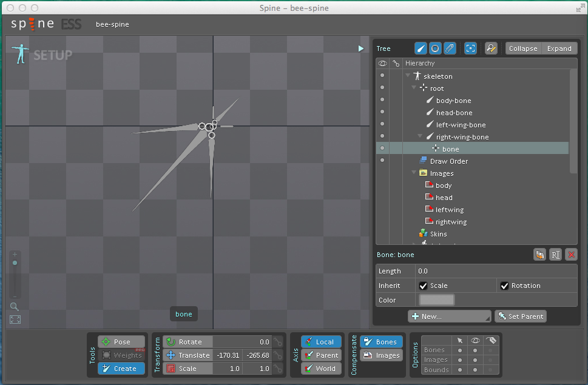The image size is (588, 385).
Task: Delete the bone with red X icon
Action: pyautogui.click(x=571, y=255)
